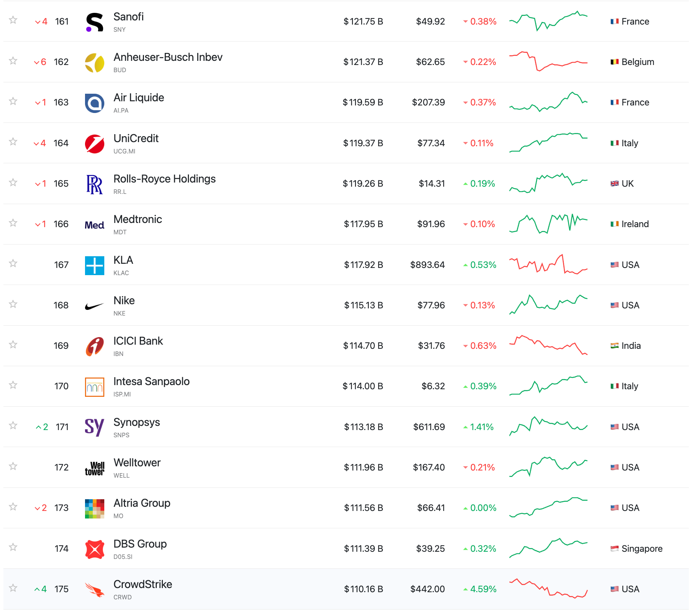The image size is (690, 616).
Task: Click the Ireland flag icon
Action: click(x=614, y=224)
